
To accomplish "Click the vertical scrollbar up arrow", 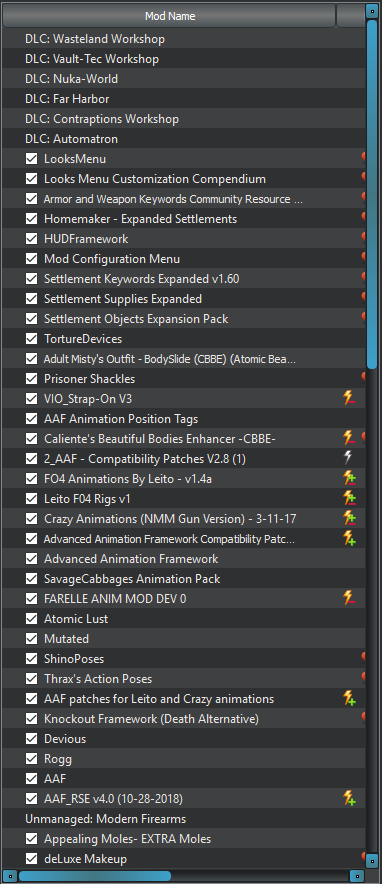I will pyautogui.click(x=371, y=11).
